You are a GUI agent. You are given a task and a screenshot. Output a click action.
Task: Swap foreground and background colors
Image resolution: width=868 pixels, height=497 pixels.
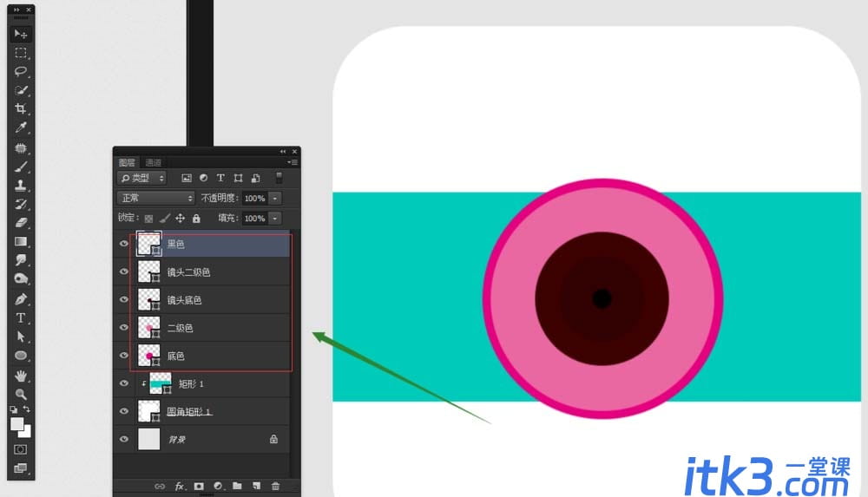tap(27, 409)
